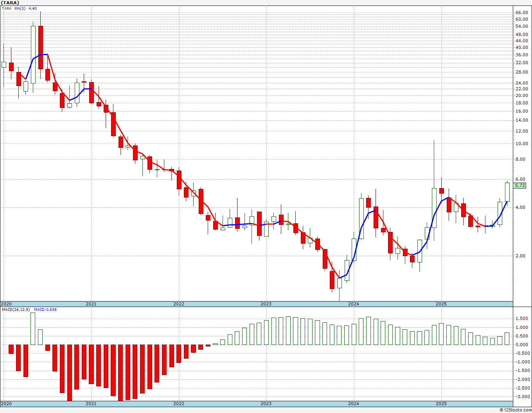Viewport: 532px width, 413px height.
Task: Click 1.500 on the MACD axis
Action: pyautogui.click(x=522, y=318)
